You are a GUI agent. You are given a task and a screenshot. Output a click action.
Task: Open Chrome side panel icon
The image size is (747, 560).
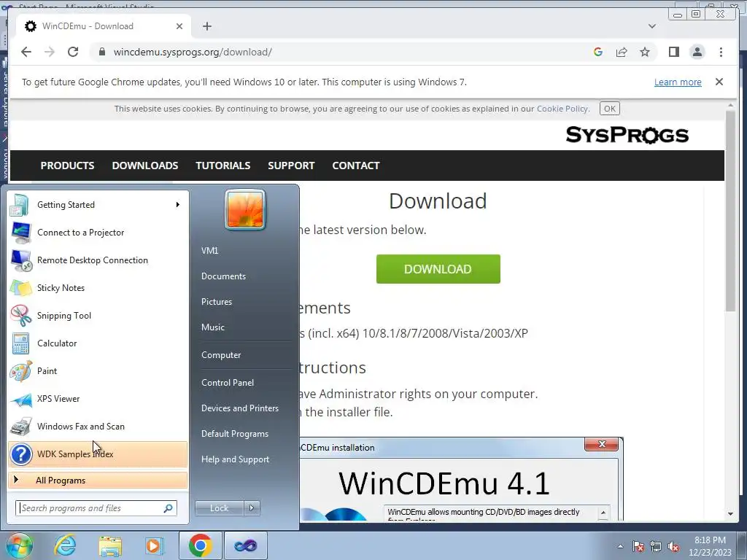click(x=673, y=52)
